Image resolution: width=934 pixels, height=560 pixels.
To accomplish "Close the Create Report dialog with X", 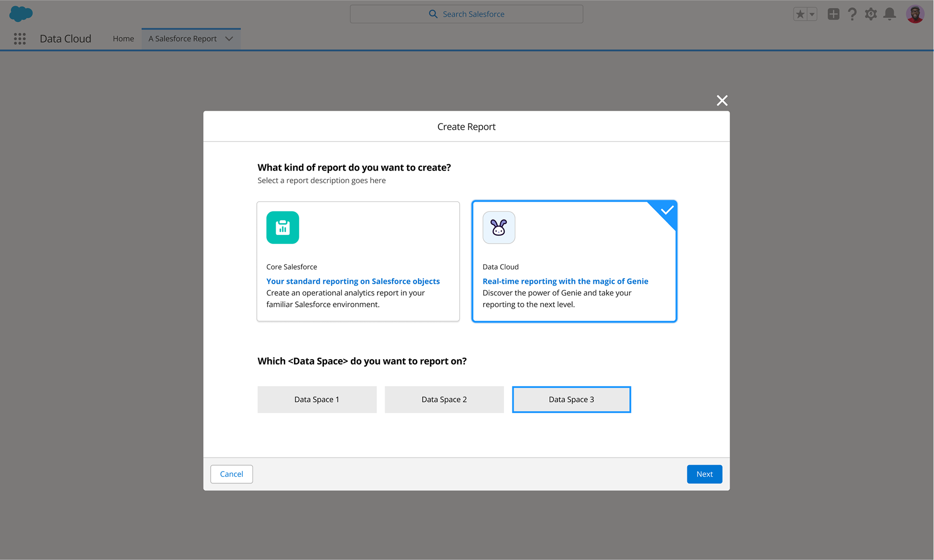I will tap(722, 101).
